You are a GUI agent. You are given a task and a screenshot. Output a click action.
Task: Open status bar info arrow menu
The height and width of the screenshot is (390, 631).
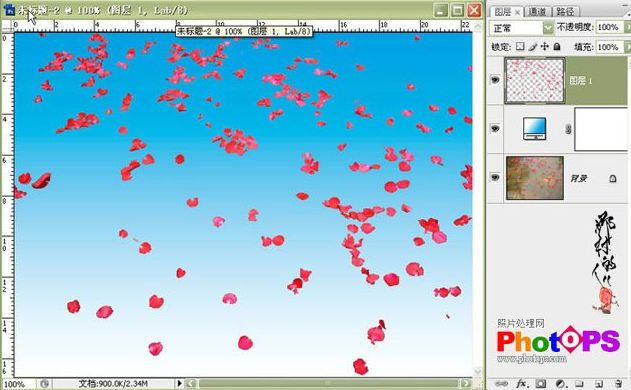(x=179, y=384)
